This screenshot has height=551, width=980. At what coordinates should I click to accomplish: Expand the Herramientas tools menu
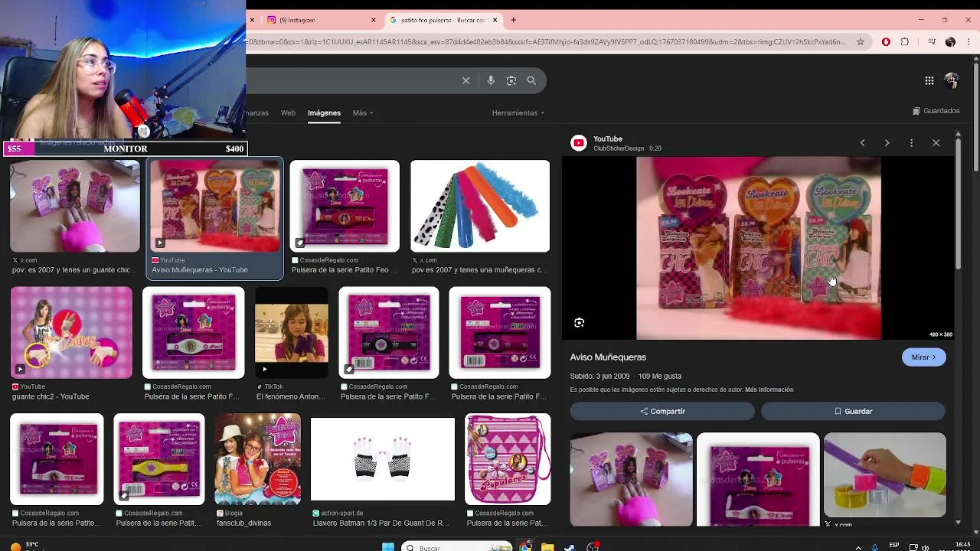pos(518,113)
